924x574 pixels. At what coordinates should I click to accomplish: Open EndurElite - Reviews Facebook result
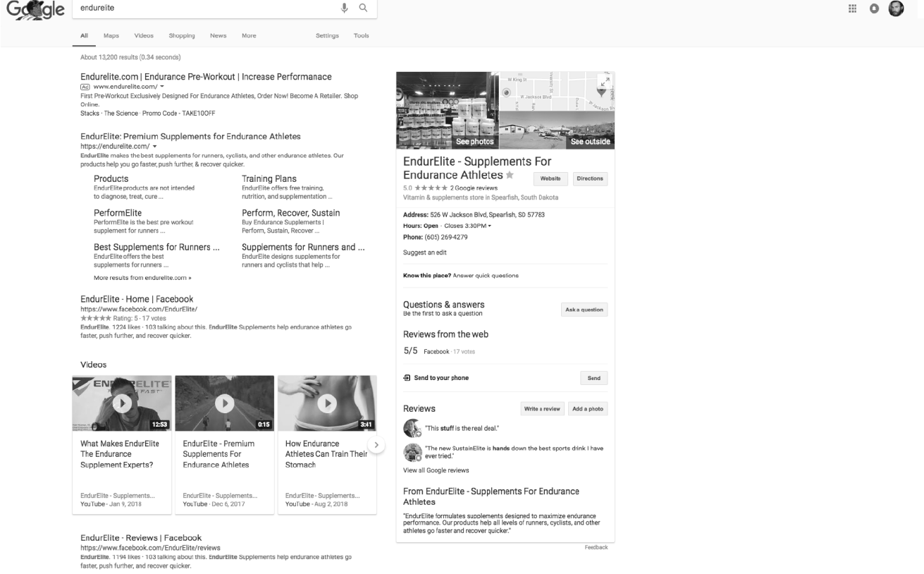(141, 538)
